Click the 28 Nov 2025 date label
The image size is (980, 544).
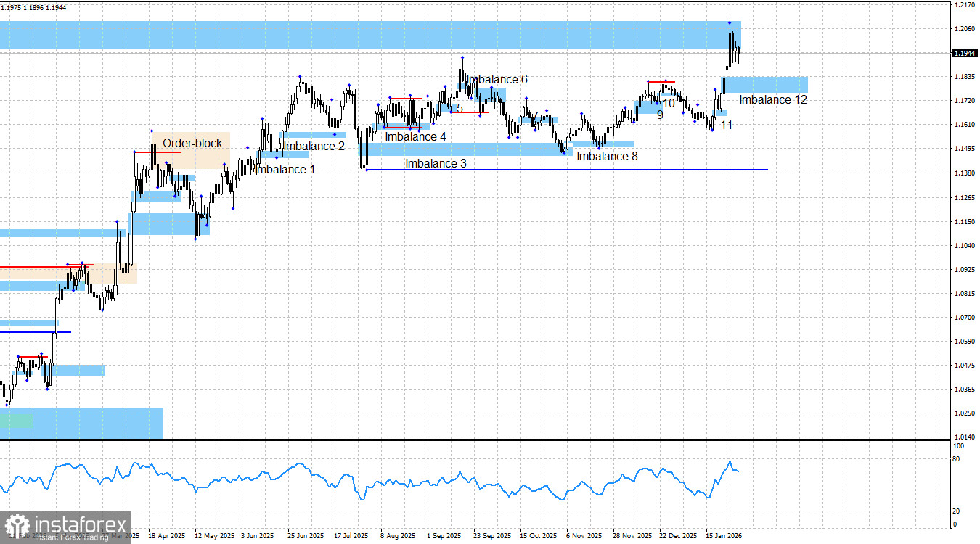[x=632, y=536]
